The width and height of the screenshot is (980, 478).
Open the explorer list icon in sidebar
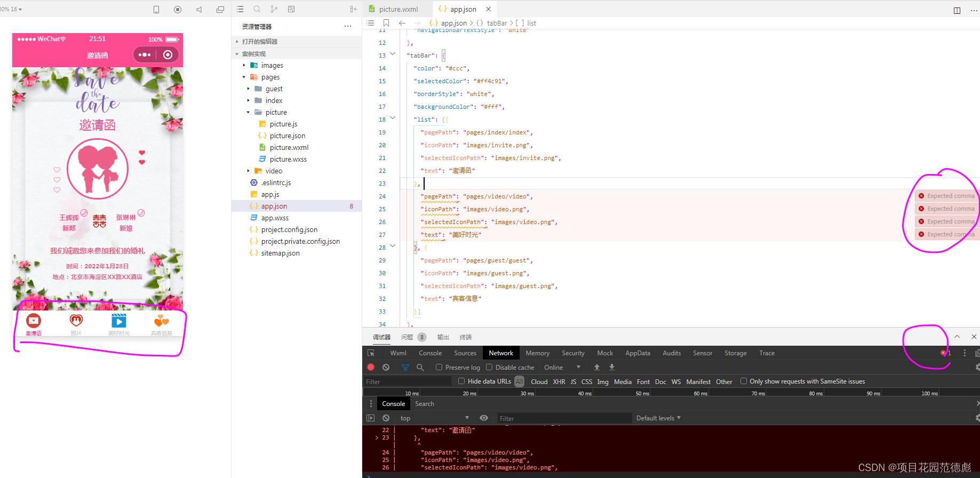(x=240, y=9)
